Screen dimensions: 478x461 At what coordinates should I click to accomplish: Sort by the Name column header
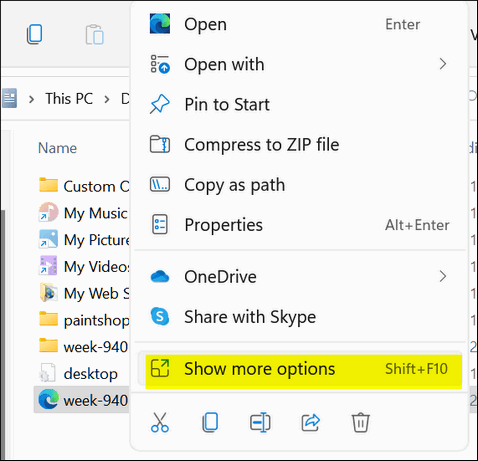57,148
